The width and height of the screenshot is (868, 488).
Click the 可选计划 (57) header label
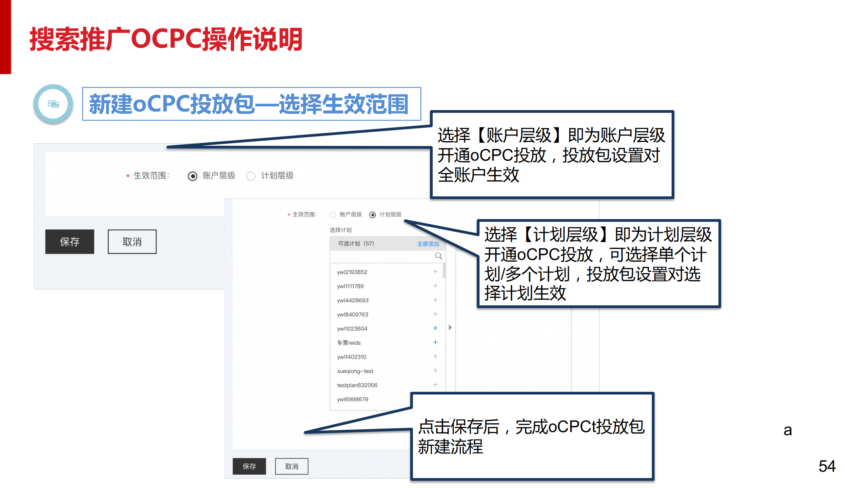(x=356, y=244)
